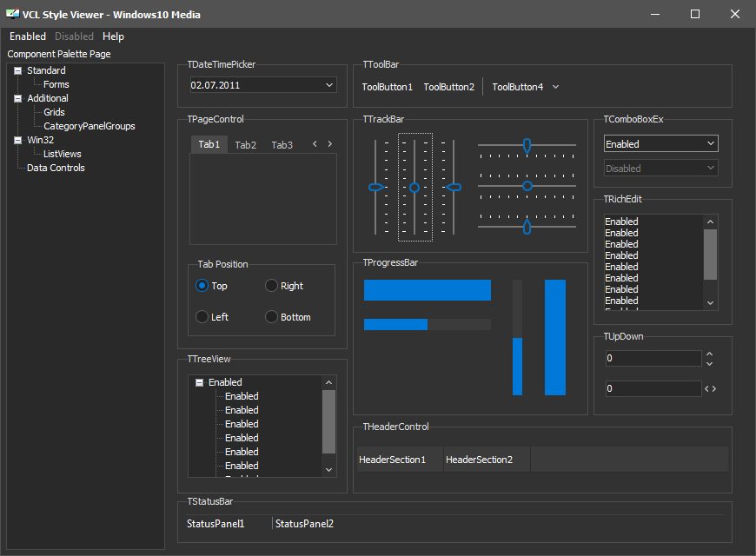756x556 pixels.
Task: Collapse the root Enabled node in TTreeView
Action: [x=199, y=383]
